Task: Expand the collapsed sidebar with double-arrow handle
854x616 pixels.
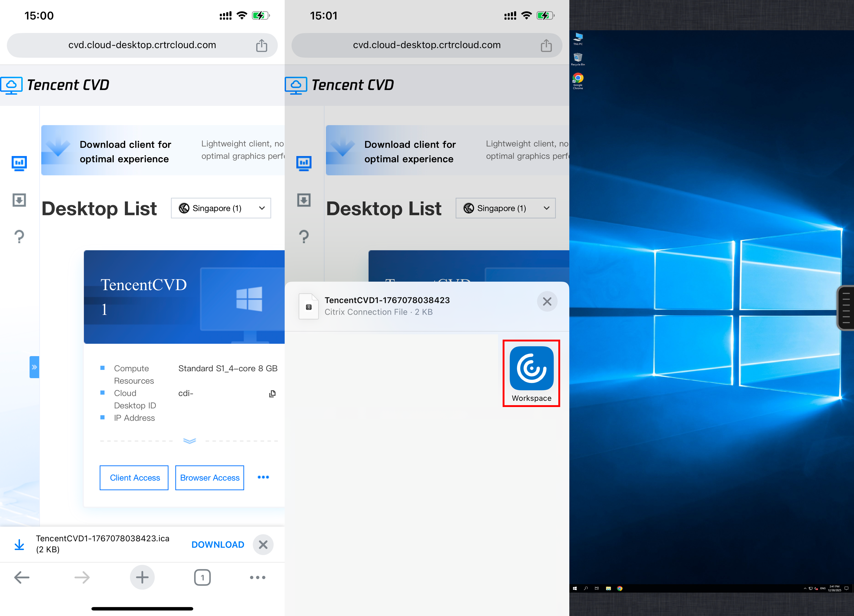Action: tap(34, 367)
